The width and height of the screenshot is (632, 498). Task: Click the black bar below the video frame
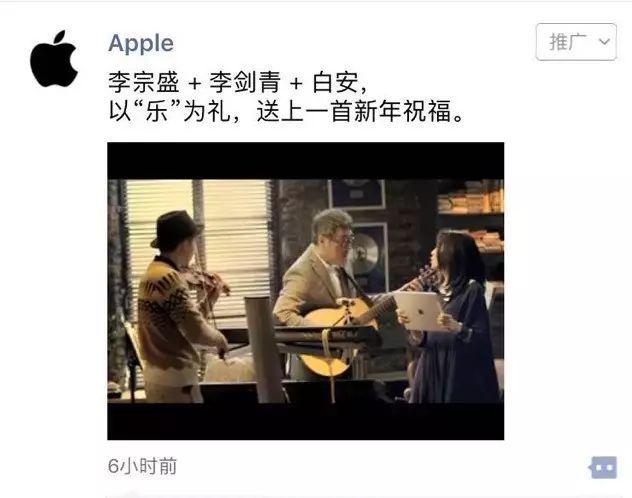tap(306, 421)
